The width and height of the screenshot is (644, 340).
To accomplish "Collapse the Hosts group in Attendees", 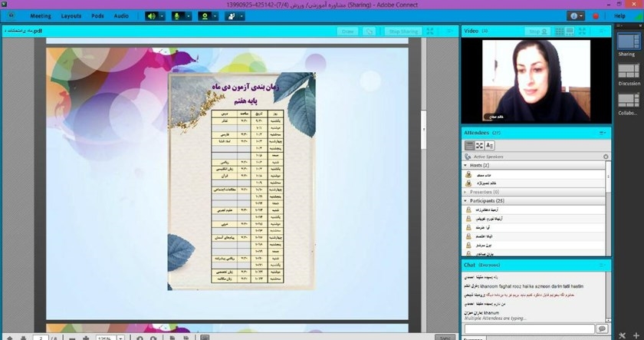I will pyautogui.click(x=465, y=165).
